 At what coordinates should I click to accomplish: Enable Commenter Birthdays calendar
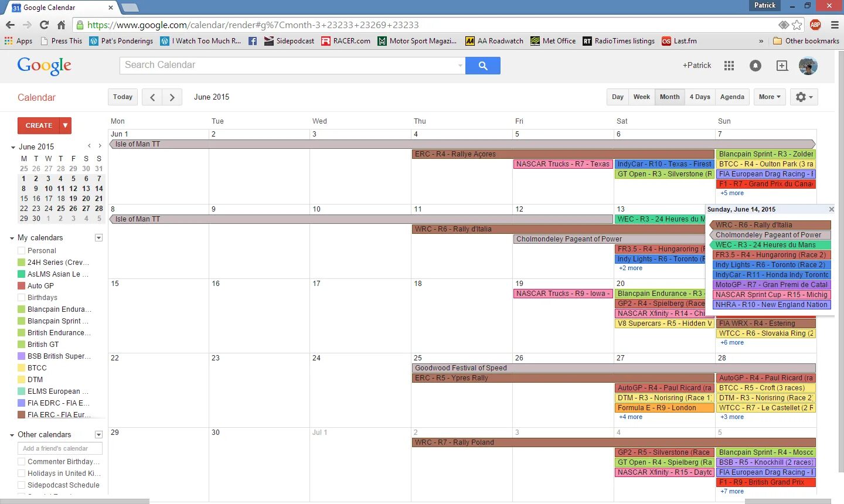coord(22,461)
